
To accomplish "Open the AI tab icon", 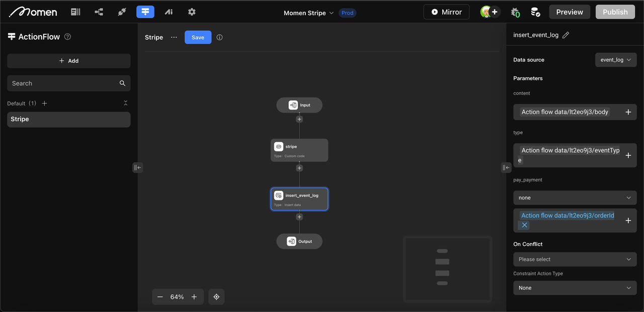I will (169, 12).
